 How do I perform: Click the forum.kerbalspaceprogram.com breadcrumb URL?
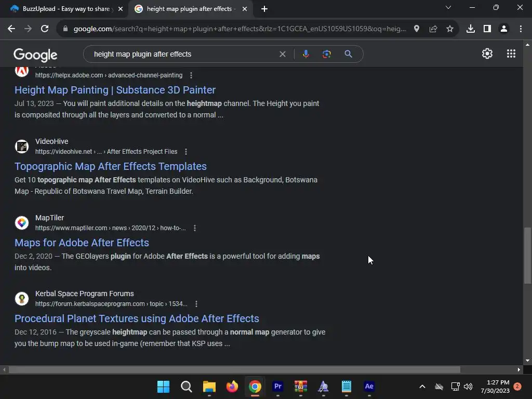click(111, 304)
